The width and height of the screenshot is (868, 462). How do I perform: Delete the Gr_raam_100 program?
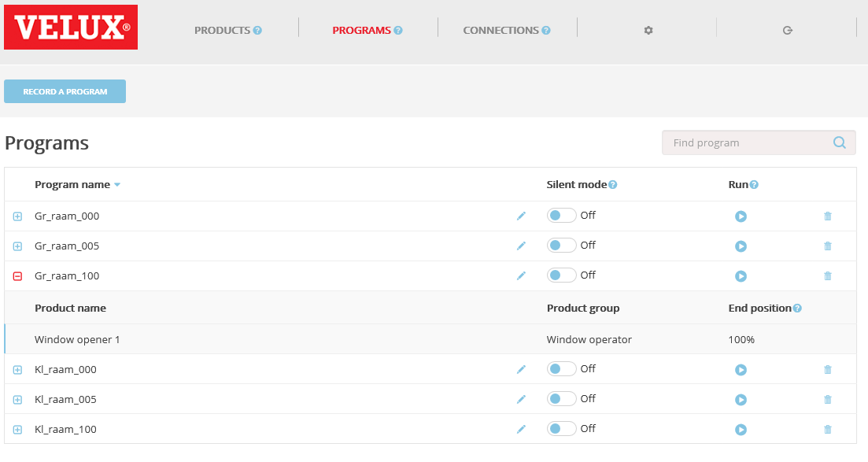[x=827, y=276]
